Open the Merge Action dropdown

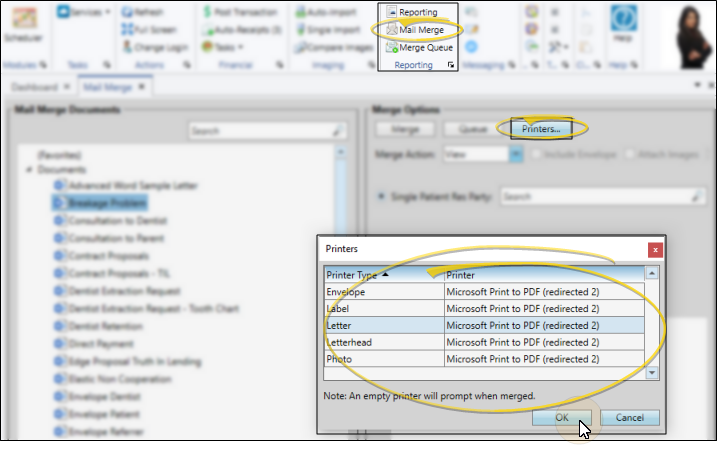click(x=516, y=155)
